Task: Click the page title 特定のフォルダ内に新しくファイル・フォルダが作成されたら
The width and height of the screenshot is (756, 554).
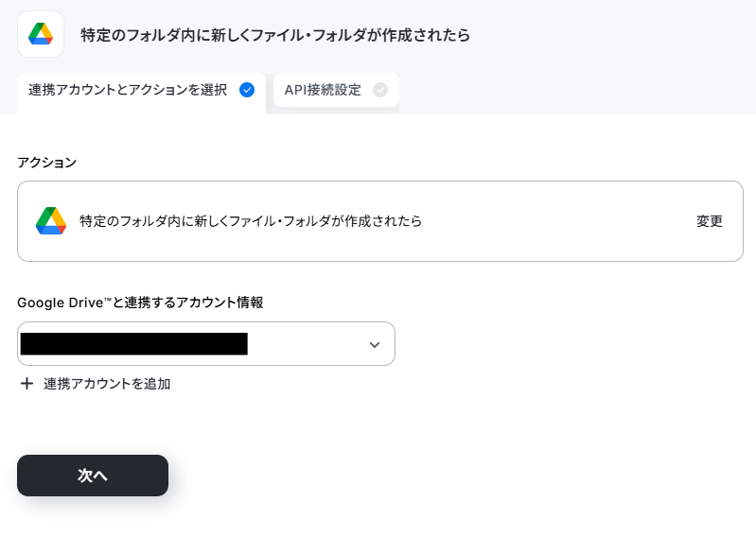Action: click(275, 35)
